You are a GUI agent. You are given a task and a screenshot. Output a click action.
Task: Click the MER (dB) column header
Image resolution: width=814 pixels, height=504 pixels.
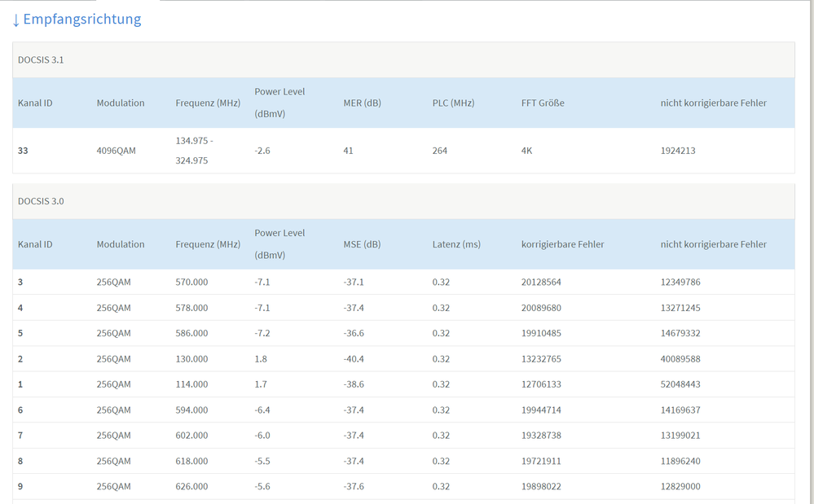pos(362,103)
